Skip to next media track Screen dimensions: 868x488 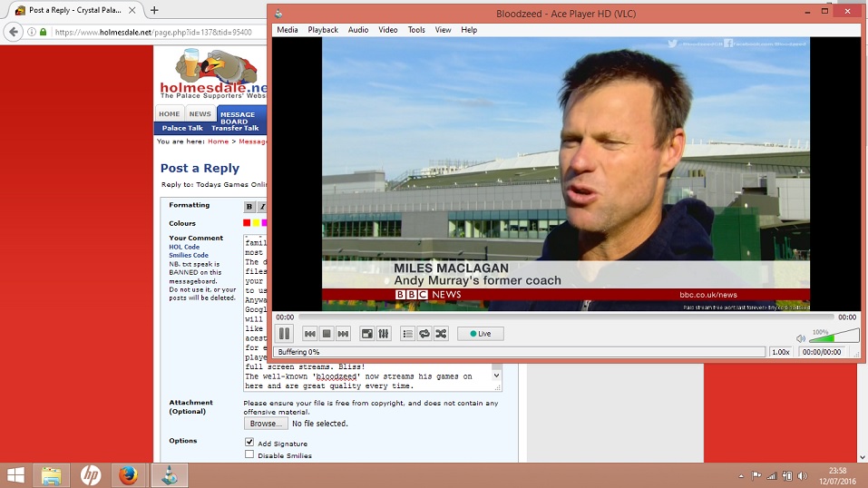coord(343,334)
